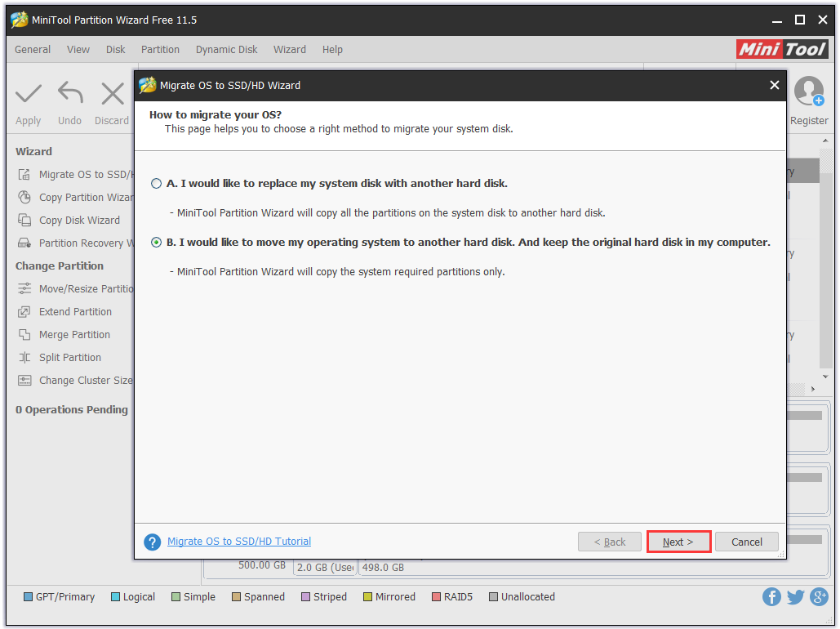Screen dimensions: 840x629
Task: Click Merge Partition label
Action: click(x=74, y=335)
